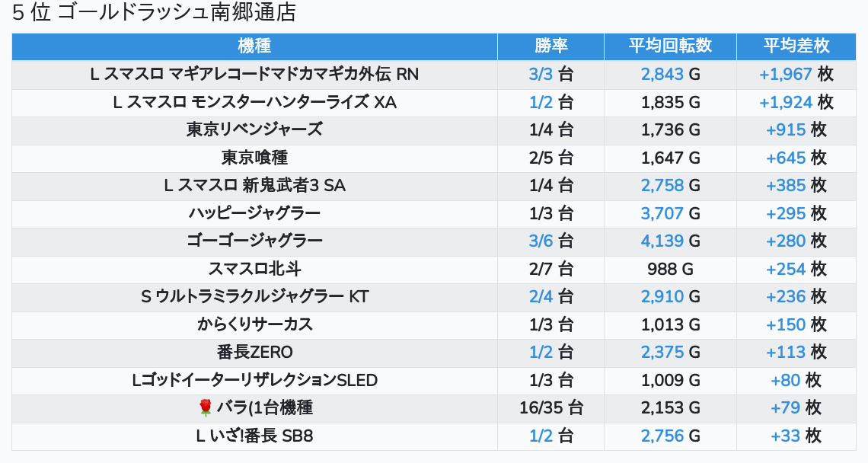Open the L スマスロ 新鬼武者3 SA entry
This screenshot has width=868, height=463.
click(x=254, y=186)
